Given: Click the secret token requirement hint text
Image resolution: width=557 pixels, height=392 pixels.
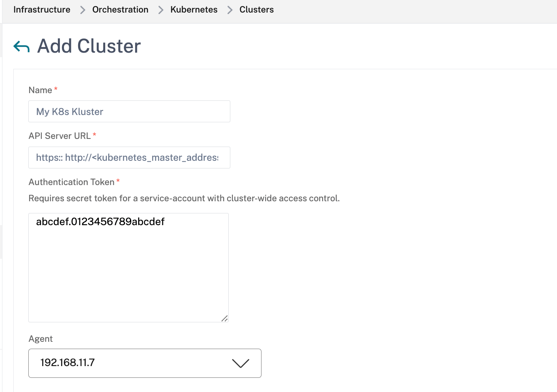Looking at the screenshot, I should [184, 198].
